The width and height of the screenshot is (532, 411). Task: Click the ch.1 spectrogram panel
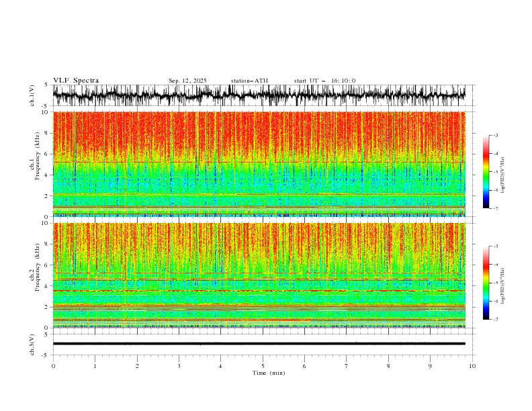coord(259,164)
